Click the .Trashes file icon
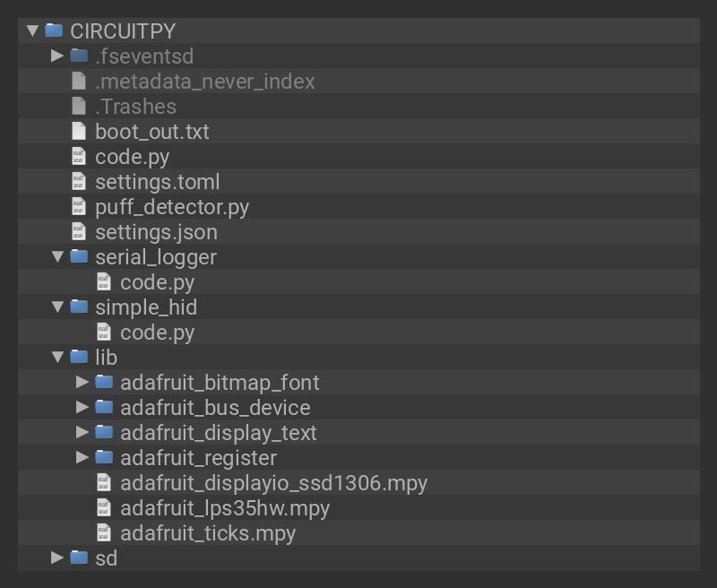The image size is (717, 588). 80,106
